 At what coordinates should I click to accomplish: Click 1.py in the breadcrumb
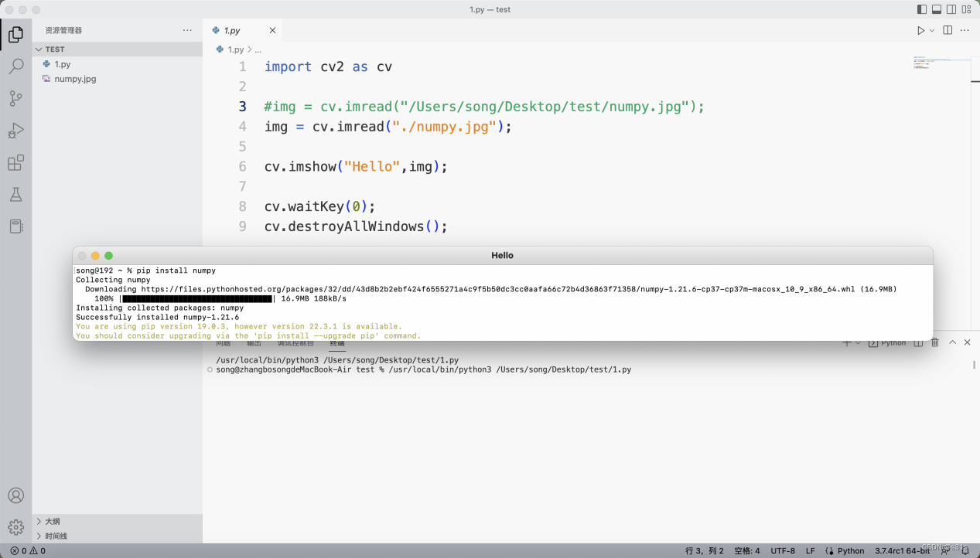pyautogui.click(x=235, y=49)
